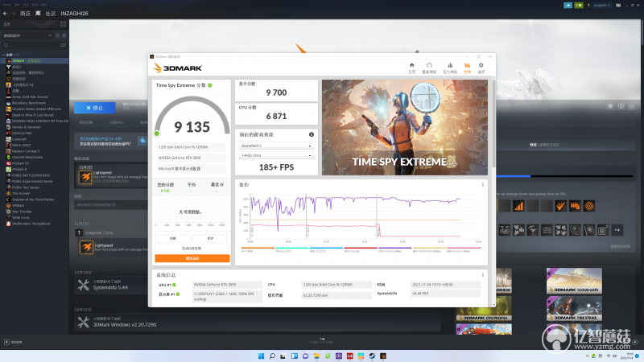The width and height of the screenshot is (644, 362).
Task: Go back with Steam's back arrow
Action: tap(6, 14)
